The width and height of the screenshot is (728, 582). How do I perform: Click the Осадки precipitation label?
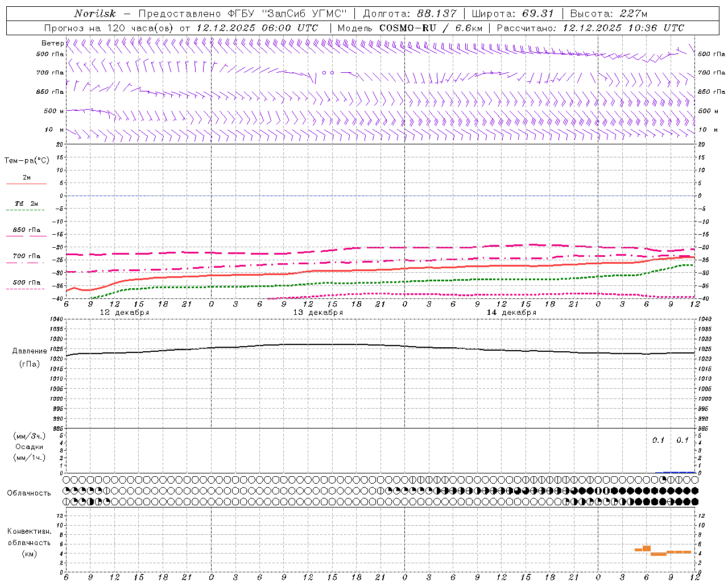point(30,447)
